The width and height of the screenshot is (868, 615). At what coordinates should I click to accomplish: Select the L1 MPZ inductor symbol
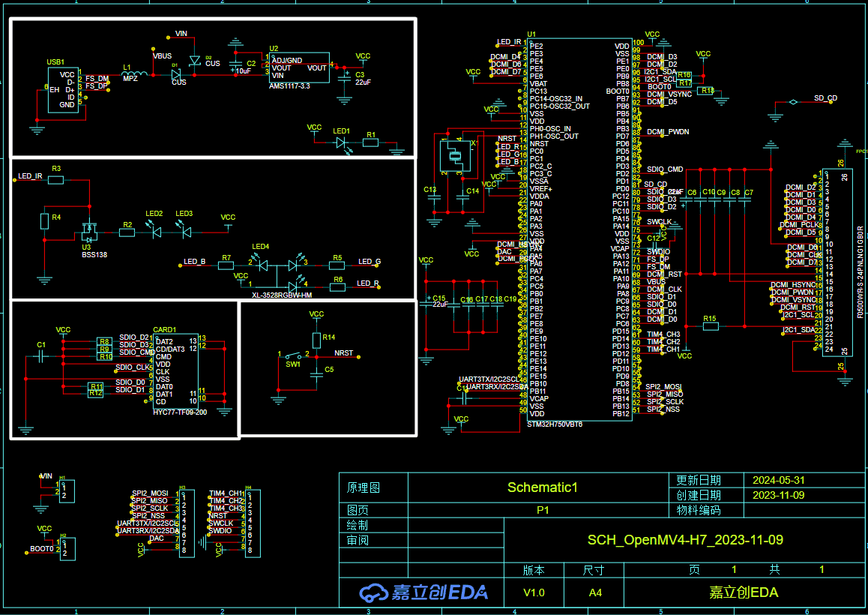[133, 75]
